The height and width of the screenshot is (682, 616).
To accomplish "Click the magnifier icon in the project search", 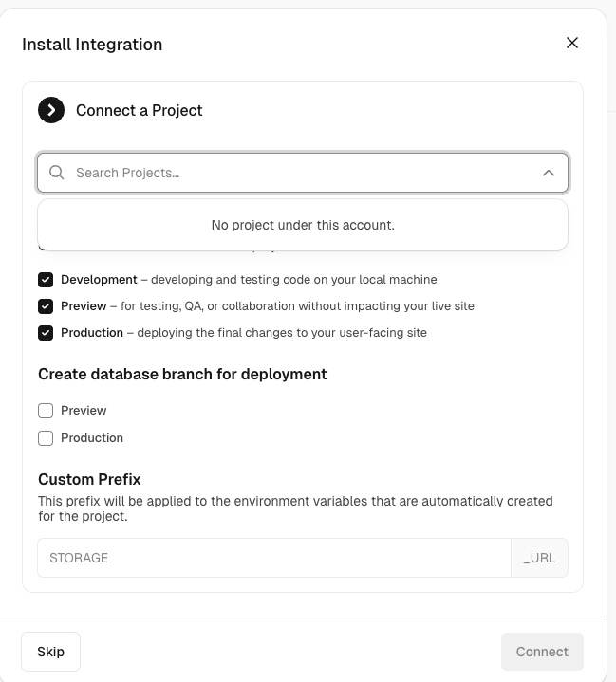I will click(x=57, y=173).
